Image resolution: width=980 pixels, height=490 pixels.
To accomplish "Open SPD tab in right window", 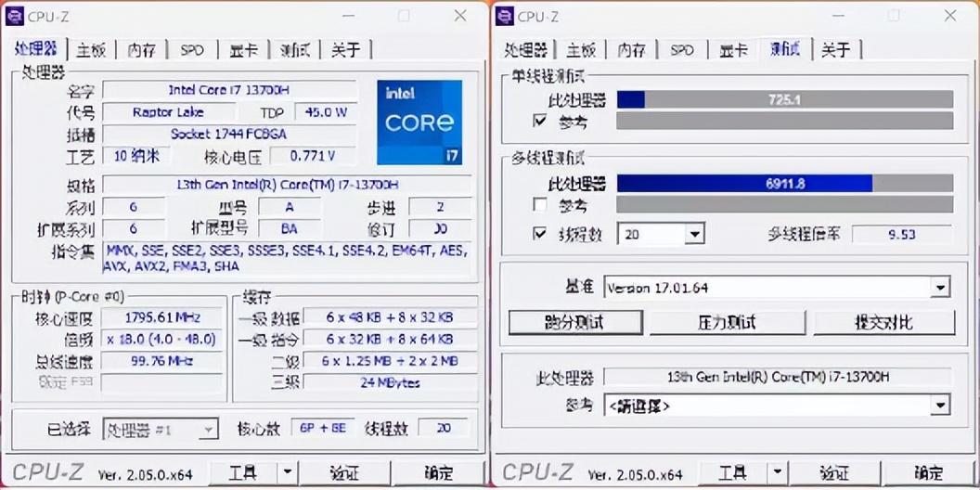I will click(x=682, y=50).
